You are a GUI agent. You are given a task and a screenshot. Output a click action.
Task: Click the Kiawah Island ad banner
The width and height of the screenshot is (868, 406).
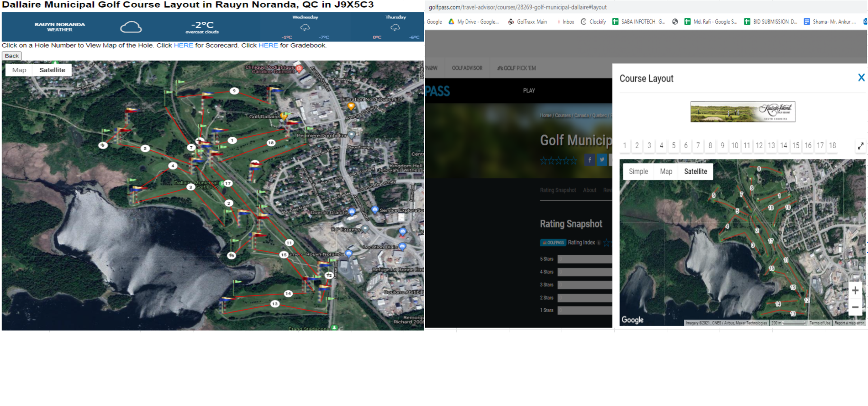point(743,112)
